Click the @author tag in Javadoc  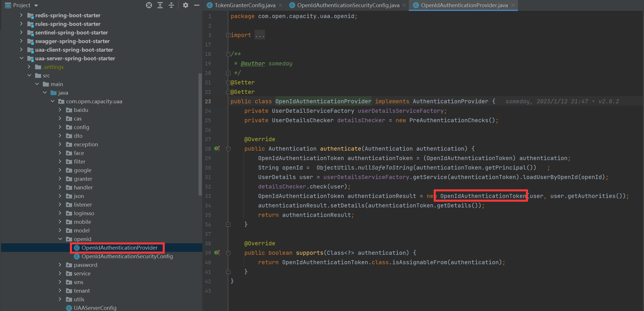[x=253, y=63]
